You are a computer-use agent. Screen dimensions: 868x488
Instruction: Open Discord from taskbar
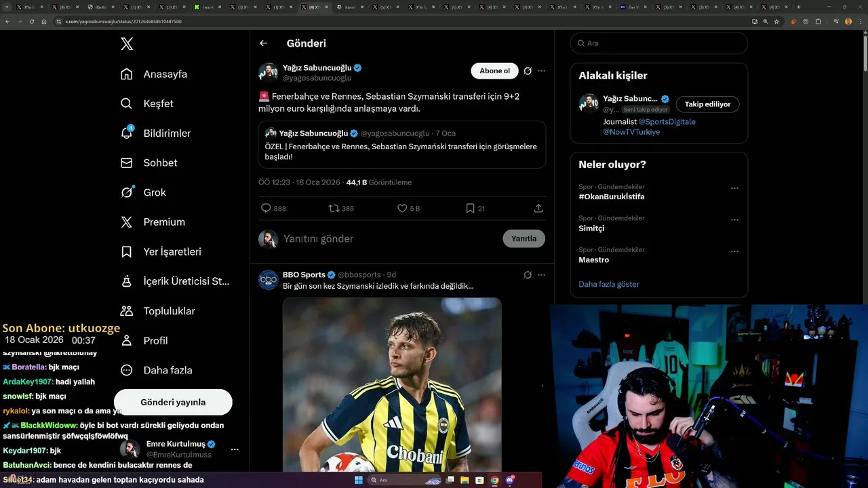(510, 480)
